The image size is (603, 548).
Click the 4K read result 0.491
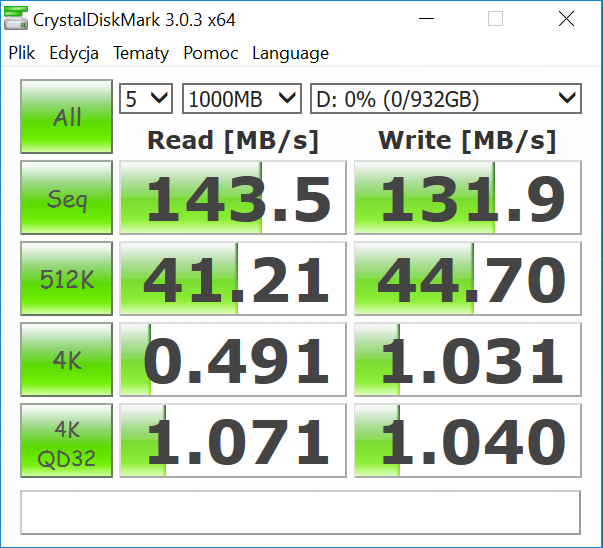pyautogui.click(x=233, y=360)
